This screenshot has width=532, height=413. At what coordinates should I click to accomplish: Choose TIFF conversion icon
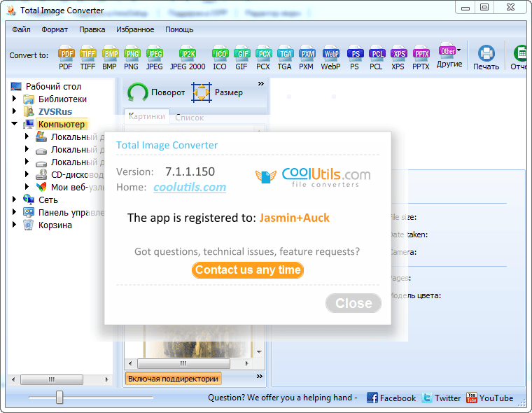point(87,57)
